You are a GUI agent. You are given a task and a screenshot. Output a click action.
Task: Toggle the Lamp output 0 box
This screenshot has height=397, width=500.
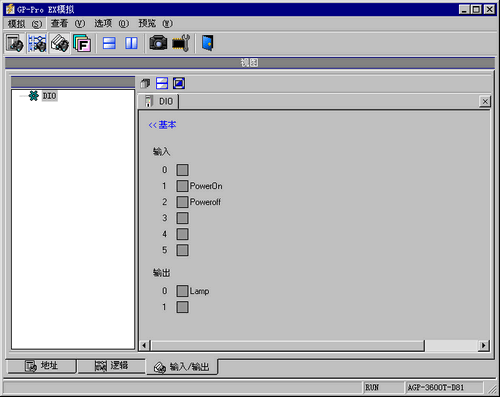[x=182, y=291]
